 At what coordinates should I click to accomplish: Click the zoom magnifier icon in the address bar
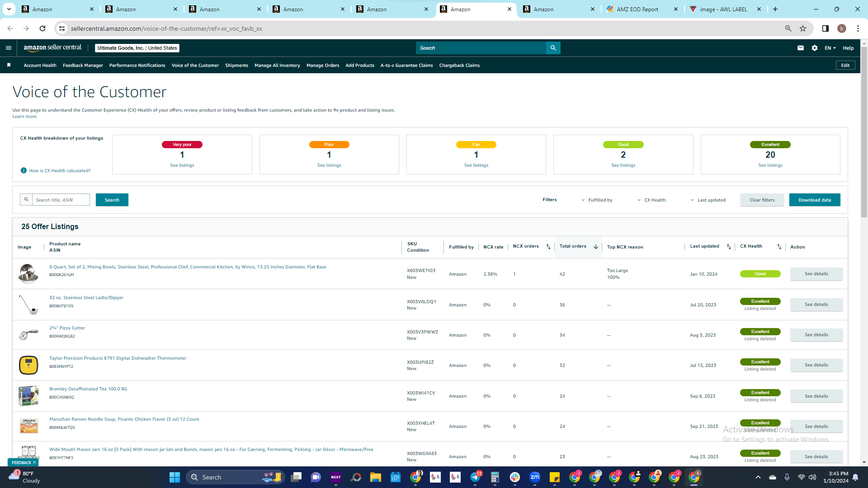tap(788, 28)
